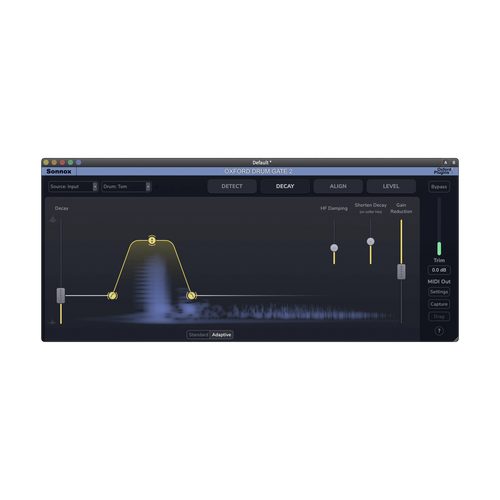This screenshot has width=500, height=500.
Task: Click the OXFORD DRUM GATE 2 title
Action: 258,171
